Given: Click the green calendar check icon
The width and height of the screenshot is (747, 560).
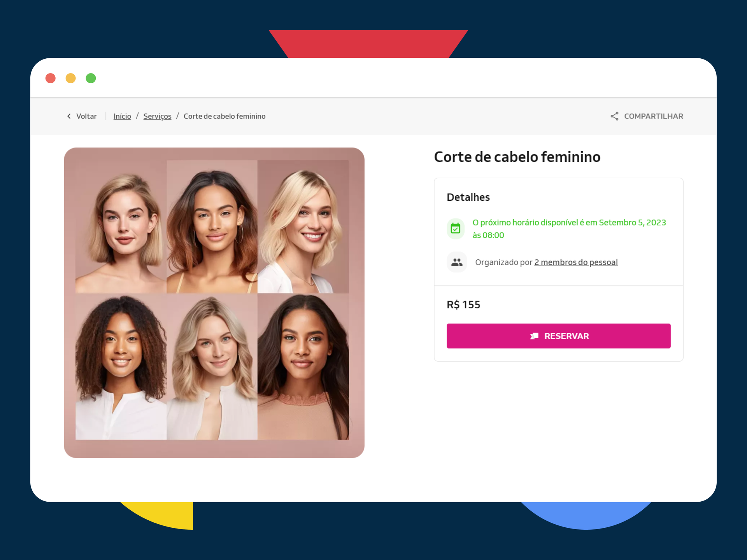Looking at the screenshot, I should pyautogui.click(x=456, y=228).
